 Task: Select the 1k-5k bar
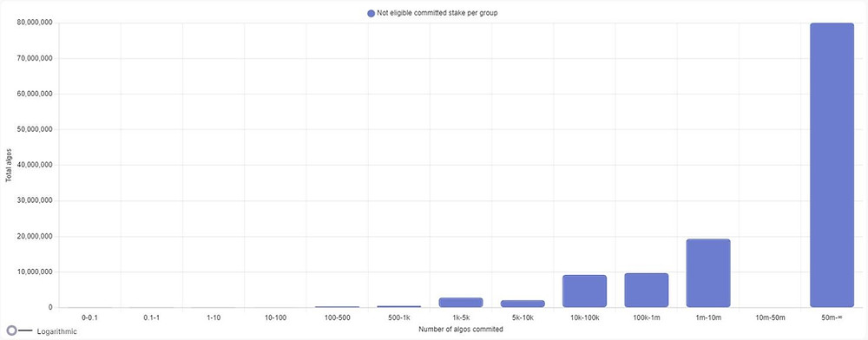[x=461, y=303]
